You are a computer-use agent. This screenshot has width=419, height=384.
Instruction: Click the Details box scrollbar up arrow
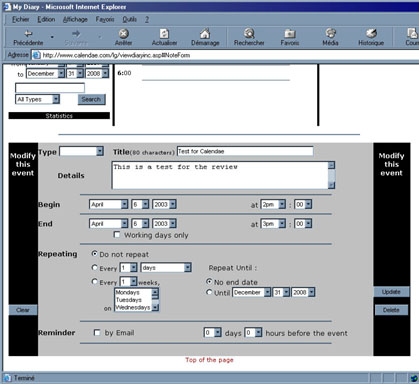pos(331,165)
